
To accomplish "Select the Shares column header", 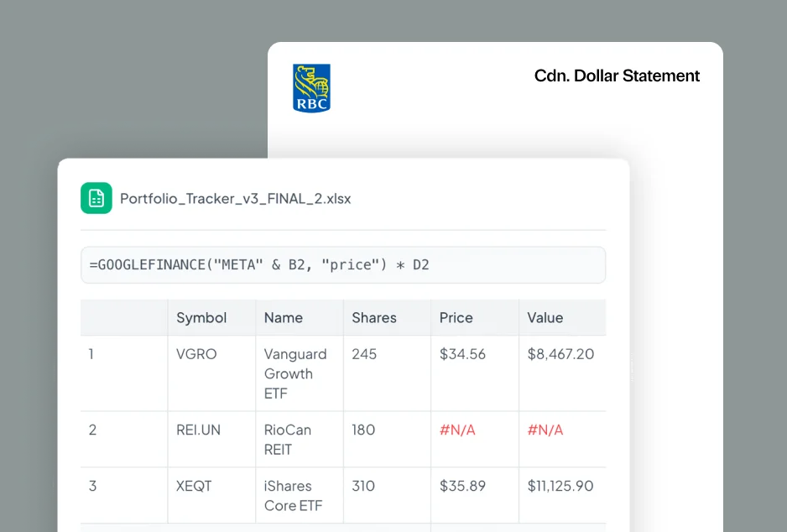I will click(x=374, y=318).
